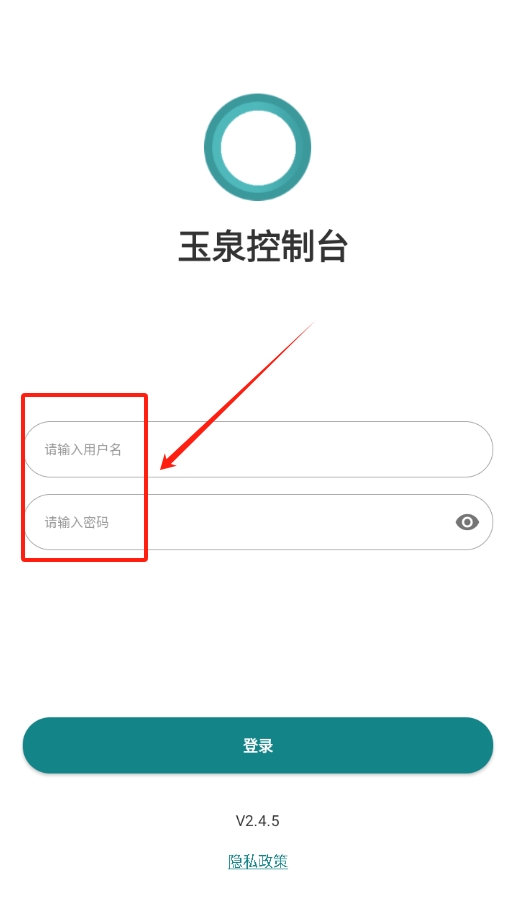
Task: Click the teal ring app logo
Action: tap(257, 148)
